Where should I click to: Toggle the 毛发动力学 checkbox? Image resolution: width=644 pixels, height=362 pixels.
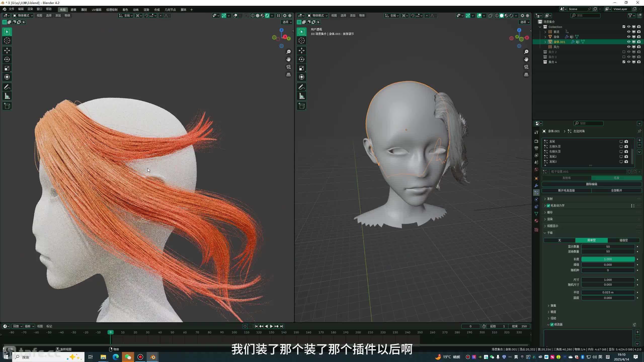[548, 206]
